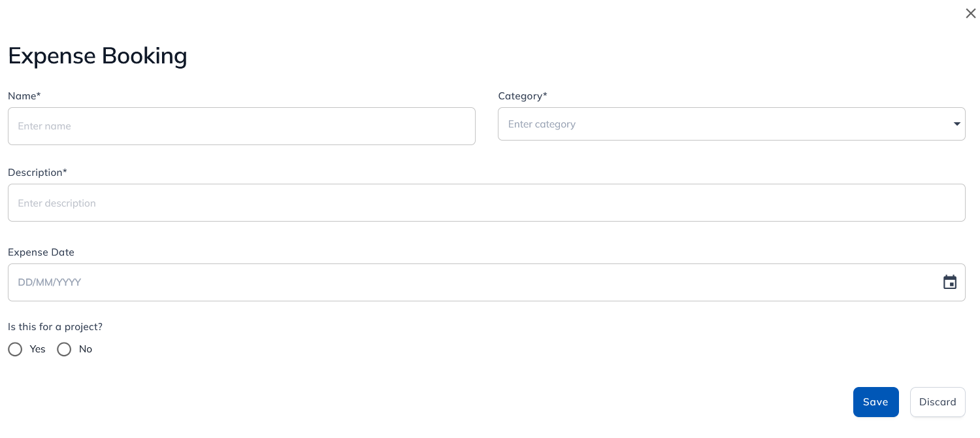Screen dimensions: 980x438
Task: Select the No radio button
Action: tap(64, 349)
